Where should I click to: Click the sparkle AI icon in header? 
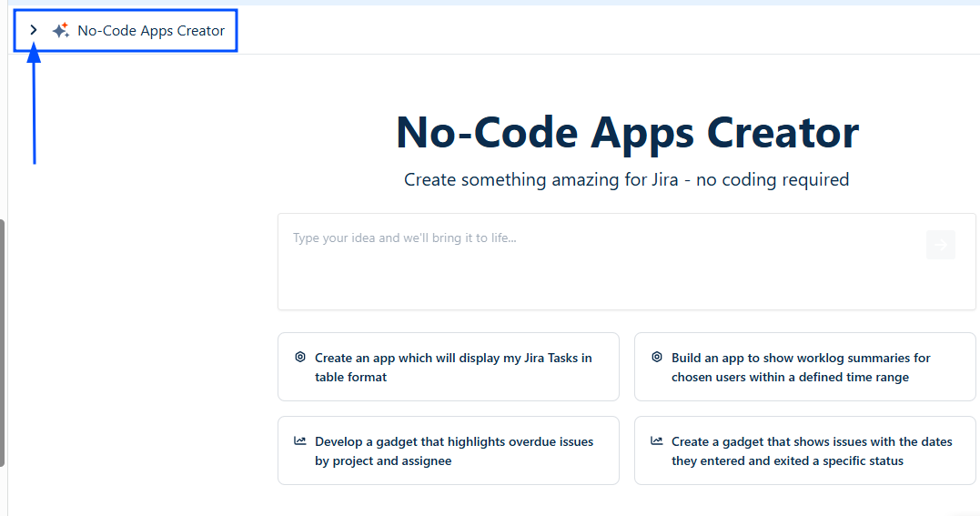tap(61, 31)
